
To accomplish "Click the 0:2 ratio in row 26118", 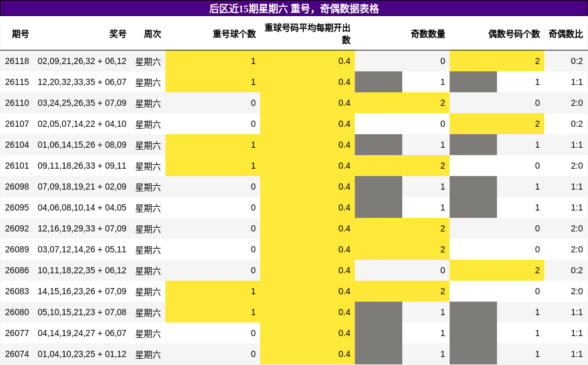I will coord(577,61).
